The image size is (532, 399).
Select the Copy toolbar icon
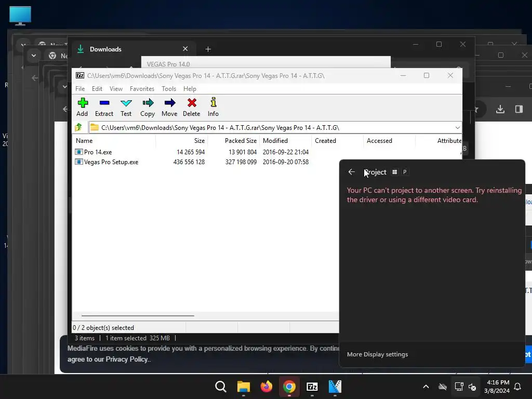pyautogui.click(x=148, y=107)
